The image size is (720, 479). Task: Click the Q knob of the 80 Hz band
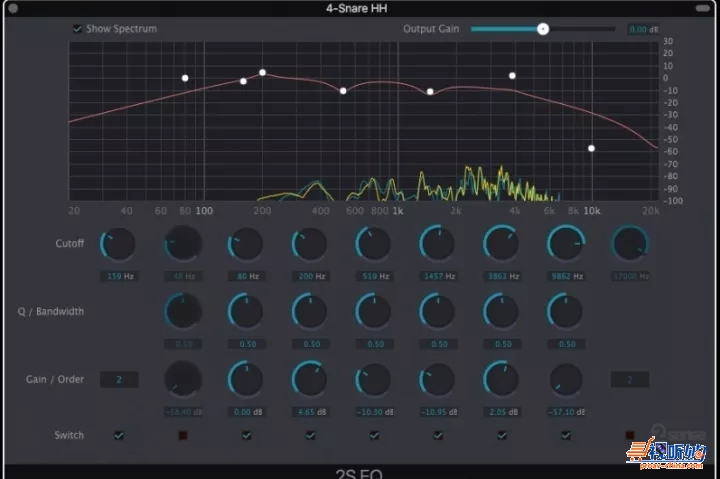click(x=246, y=311)
